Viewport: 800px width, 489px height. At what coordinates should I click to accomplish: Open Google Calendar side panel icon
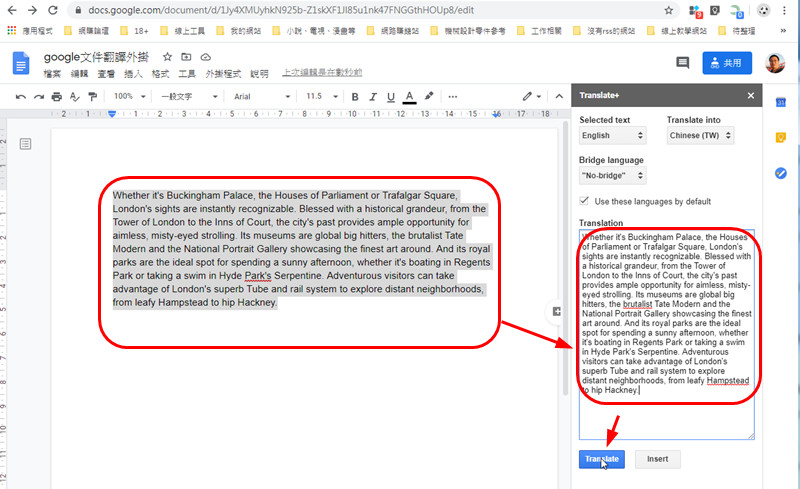pos(781,102)
